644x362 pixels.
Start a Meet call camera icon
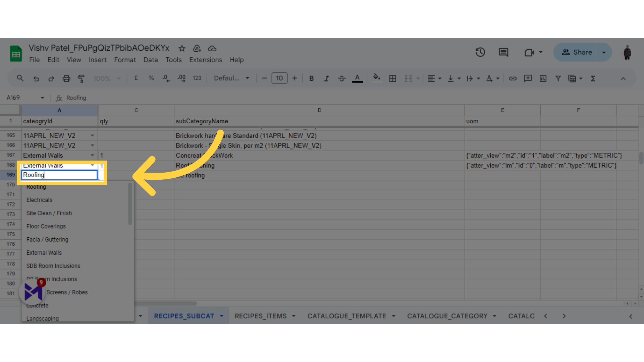click(529, 52)
